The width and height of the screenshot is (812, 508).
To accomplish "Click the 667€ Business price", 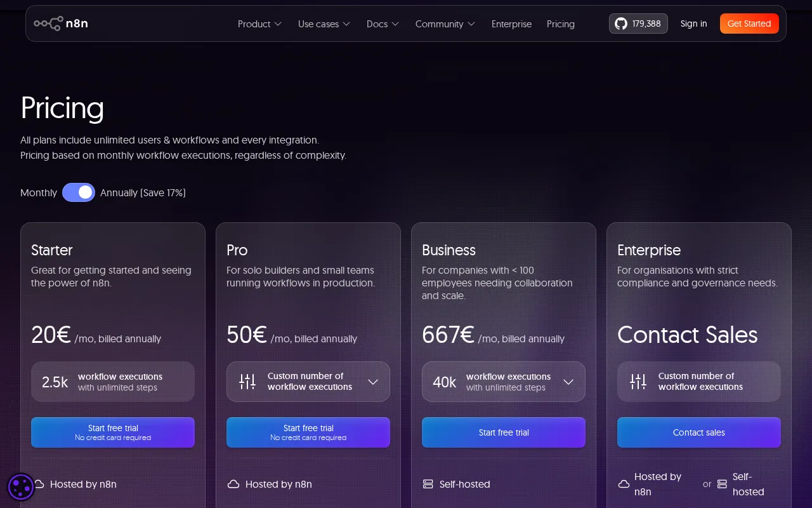I will click(x=448, y=335).
